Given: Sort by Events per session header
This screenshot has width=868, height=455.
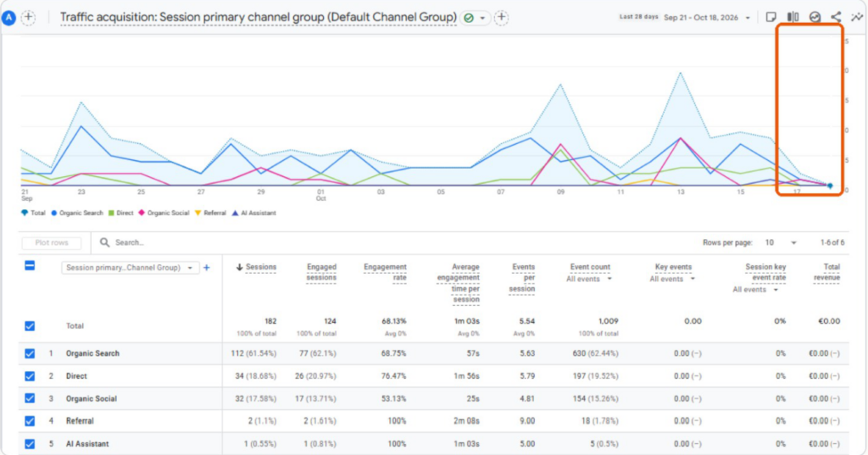Looking at the screenshot, I should pos(522,278).
